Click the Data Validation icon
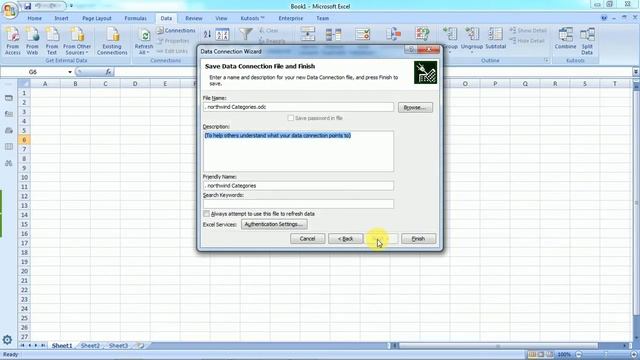The width and height of the screenshot is (640, 360). coord(362,34)
